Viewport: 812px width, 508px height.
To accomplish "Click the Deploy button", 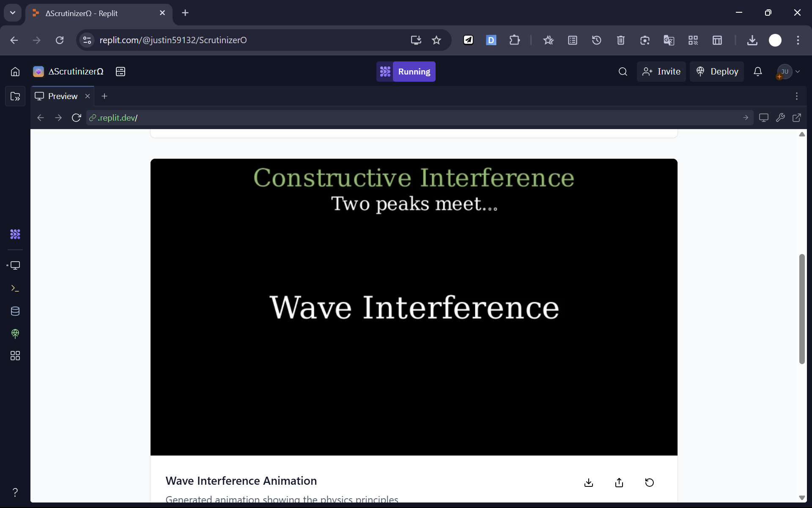I will point(717,72).
